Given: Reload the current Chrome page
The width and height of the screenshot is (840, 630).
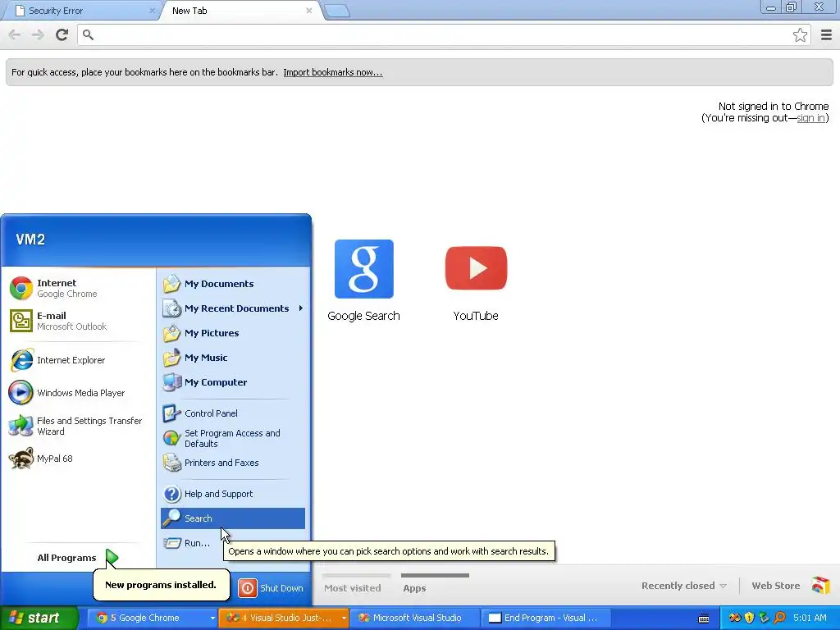Looking at the screenshot, I should (x=62, y=34).
